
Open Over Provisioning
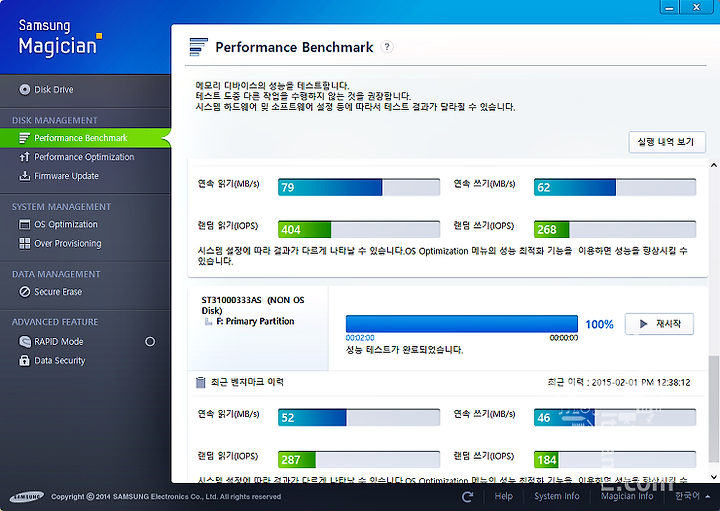pos(68,243)
